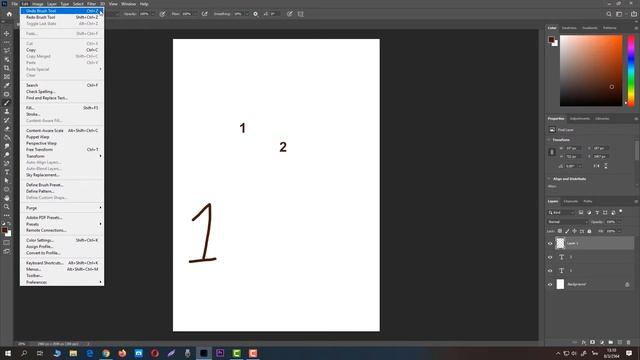Open symmetry paint options icon

point(300,14)
